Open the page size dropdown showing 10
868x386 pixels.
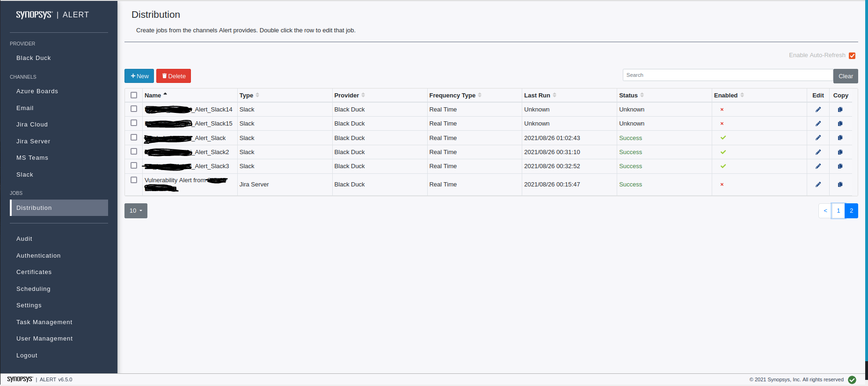(x=136, y=211)
